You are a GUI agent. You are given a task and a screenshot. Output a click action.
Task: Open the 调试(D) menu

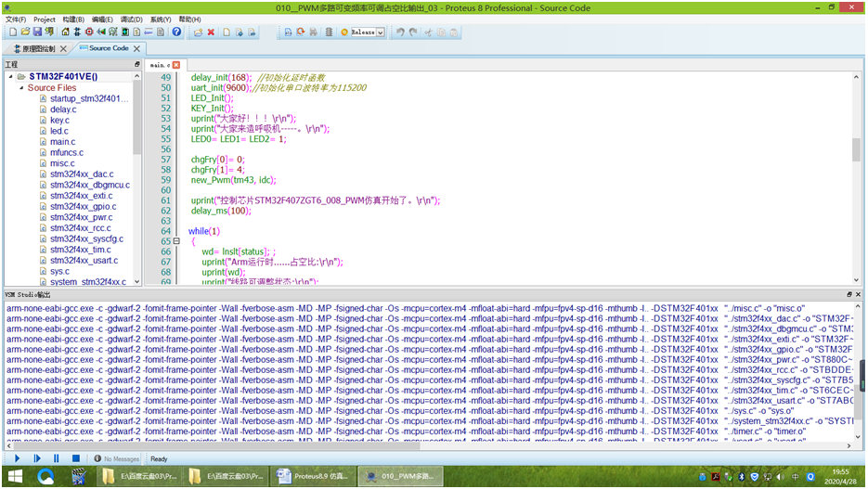131,19
